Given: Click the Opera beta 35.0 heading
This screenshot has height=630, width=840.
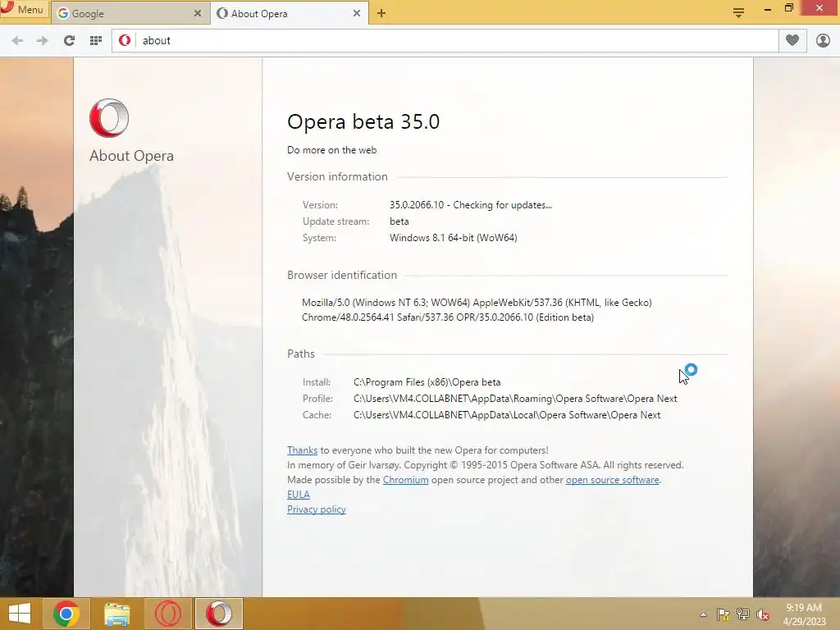Looking at the screenshot, I should [363, 121].
